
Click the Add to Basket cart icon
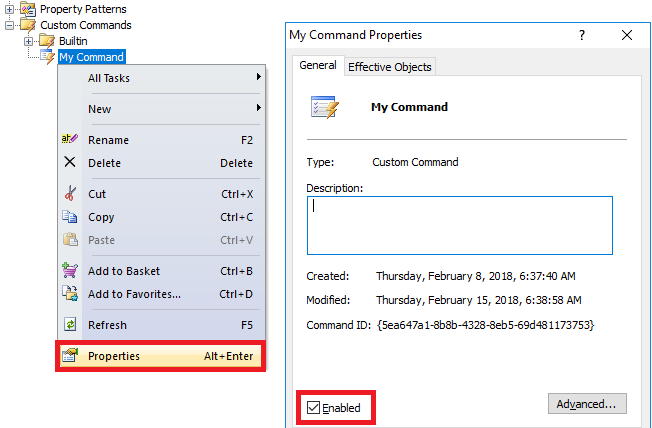pyautogui.click(x=69, y=271)
